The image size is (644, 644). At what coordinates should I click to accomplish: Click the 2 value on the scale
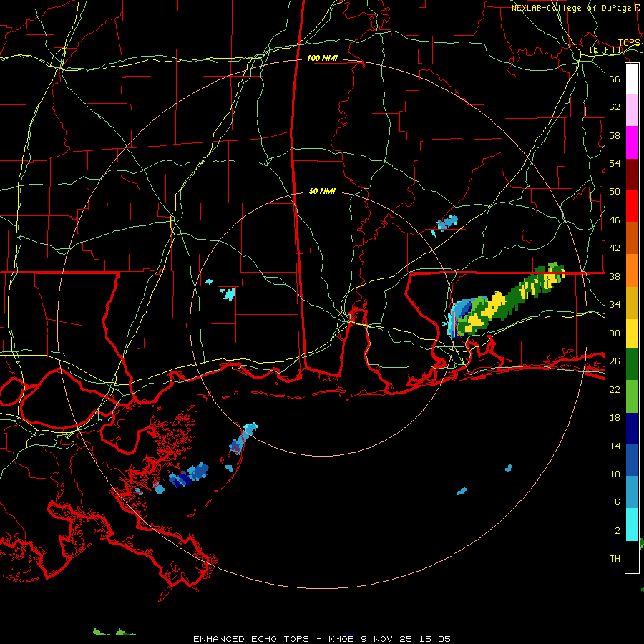[x=617, y=530]
